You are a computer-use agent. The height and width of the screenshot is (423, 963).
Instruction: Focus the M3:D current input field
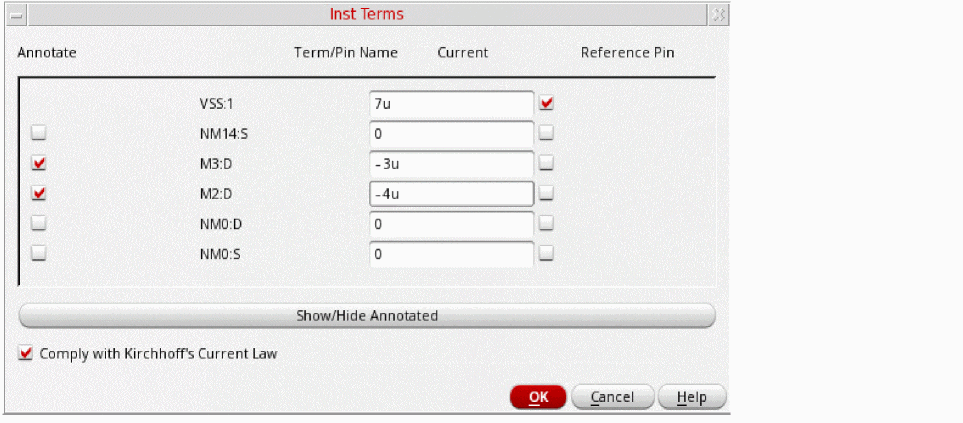[450, 163]
